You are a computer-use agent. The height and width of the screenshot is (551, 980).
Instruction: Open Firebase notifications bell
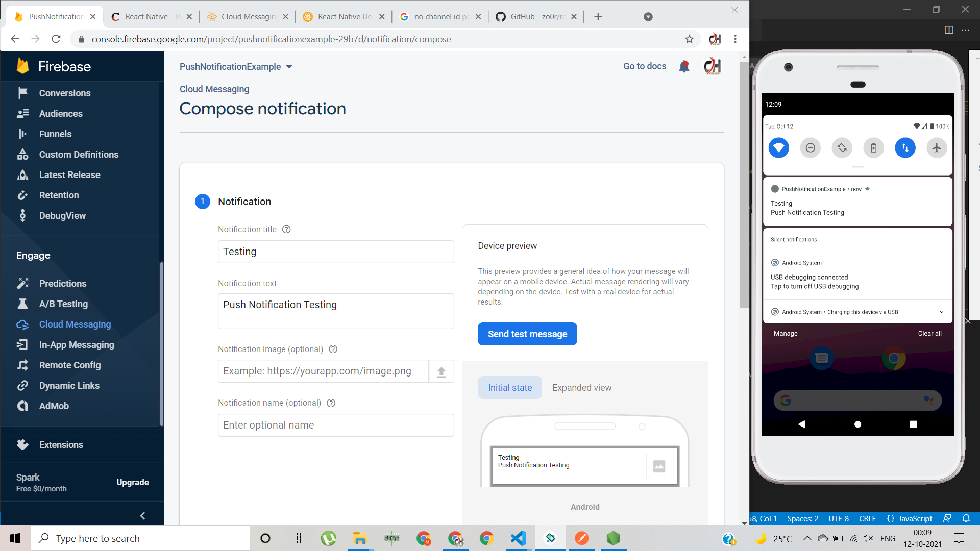point(684,66)
